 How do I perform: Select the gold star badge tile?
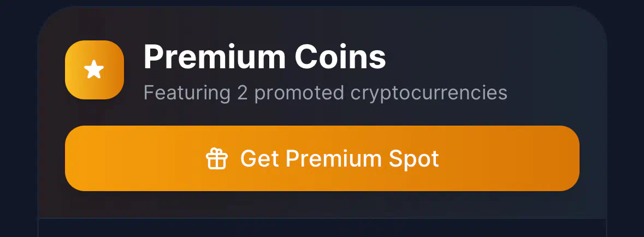pos(94,70)
